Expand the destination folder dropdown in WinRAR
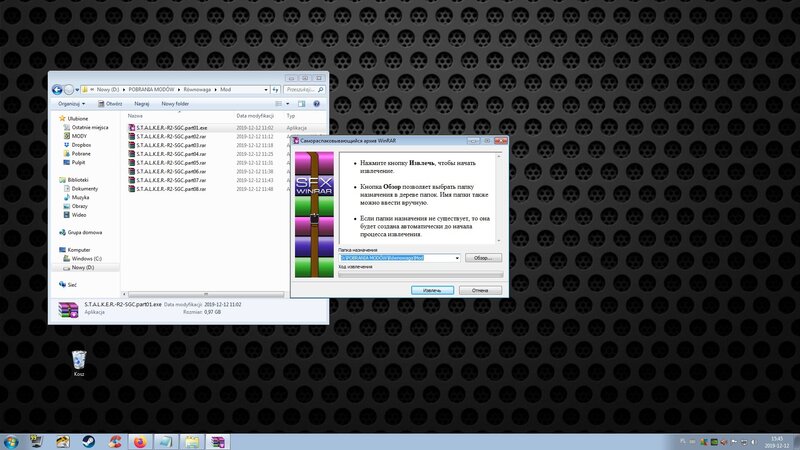 (457, 258)
